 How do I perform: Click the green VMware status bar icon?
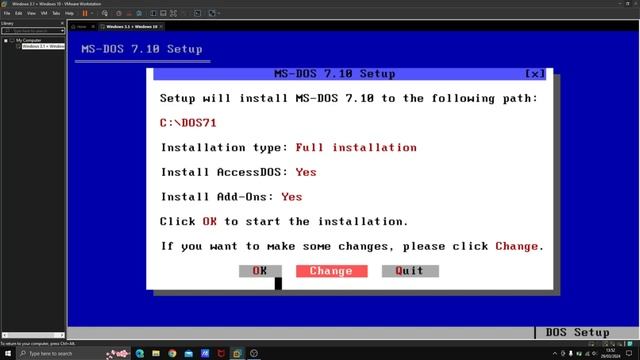(x=630, y=344)
